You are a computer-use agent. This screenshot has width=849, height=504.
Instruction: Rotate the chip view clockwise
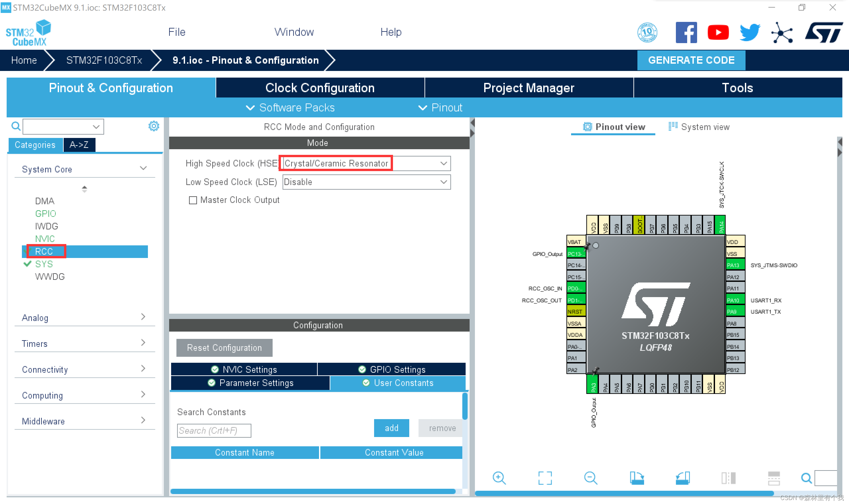(636, 478)
